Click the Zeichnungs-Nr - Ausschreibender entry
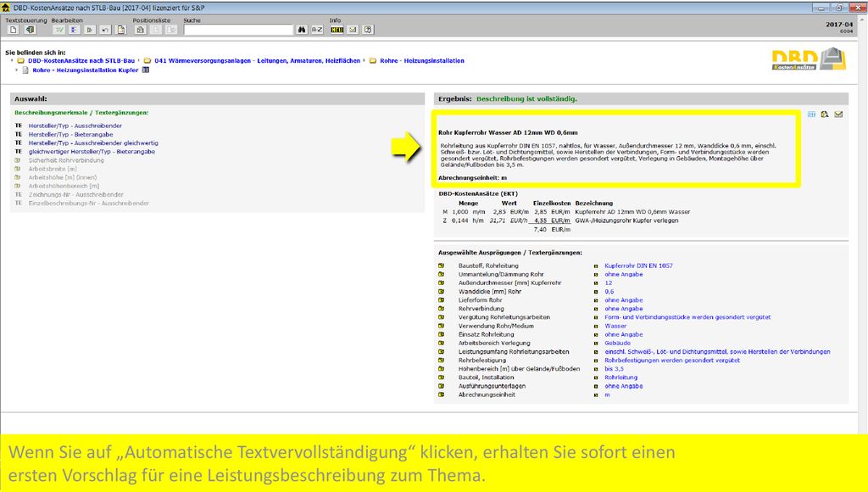Screen dimensions: 868x492 (x=75, y=194)
